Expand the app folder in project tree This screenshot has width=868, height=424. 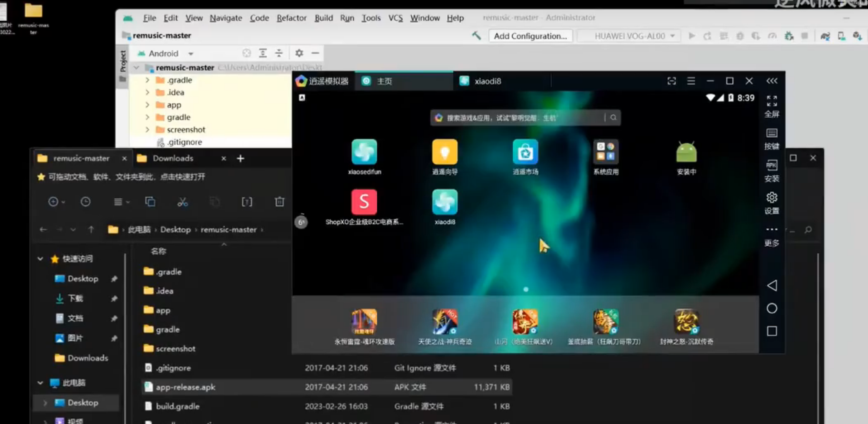coord(147,105)
